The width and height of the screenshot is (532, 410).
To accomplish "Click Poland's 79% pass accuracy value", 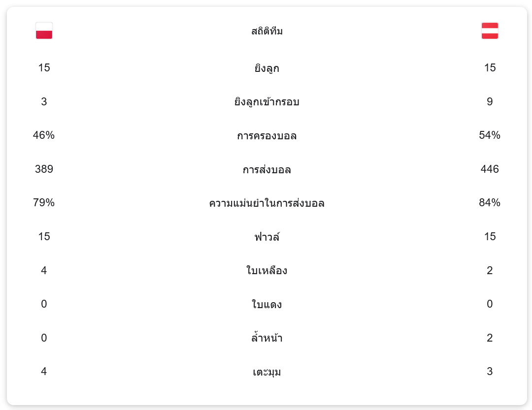I will pos(44,203).
